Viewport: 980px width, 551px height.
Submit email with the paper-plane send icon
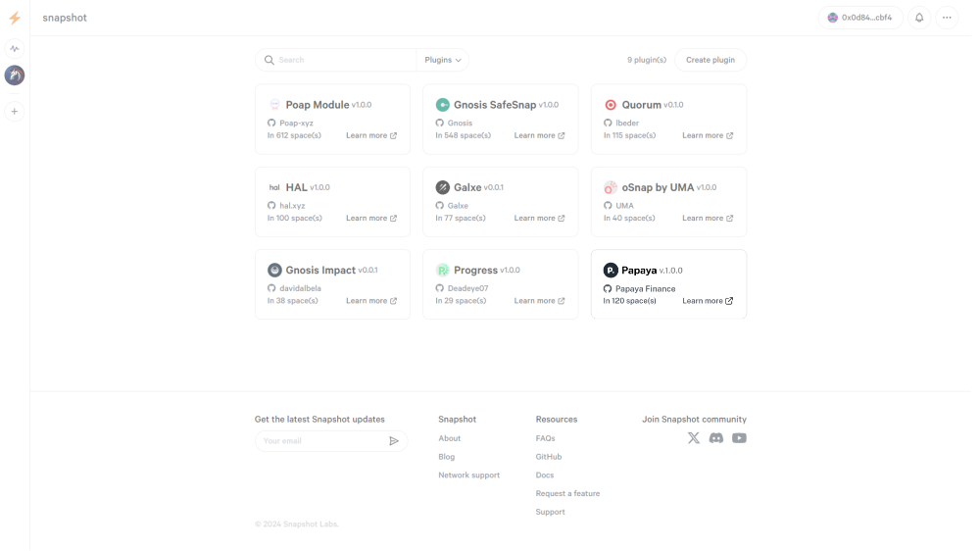point(394,441)
